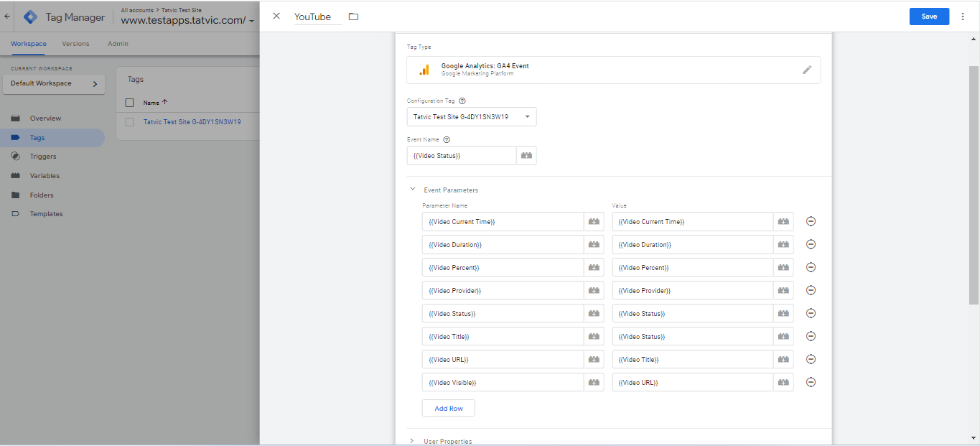Click the pencil icon to edit Tag Type
Screen dimensions: 980x446
click(x=807, y=70)
